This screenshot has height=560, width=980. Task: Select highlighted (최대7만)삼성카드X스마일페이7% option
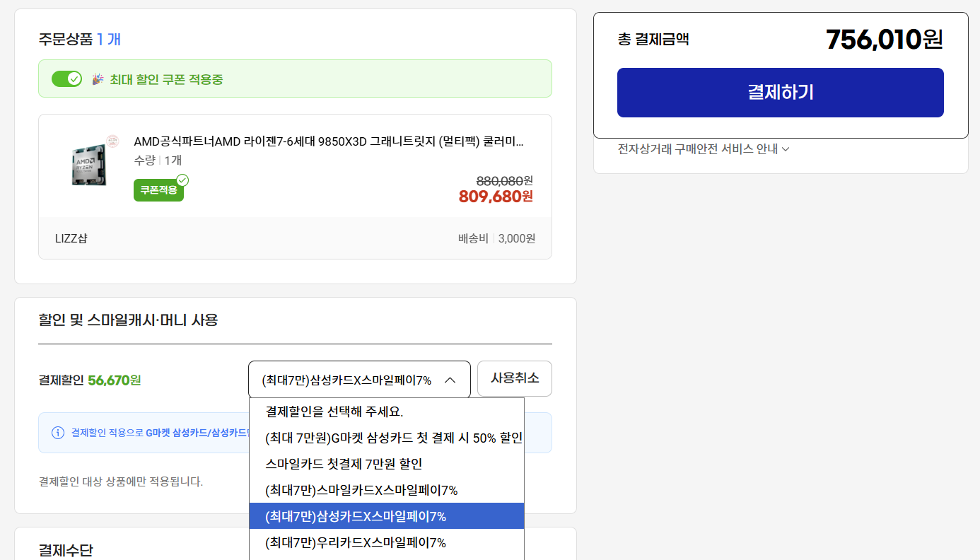(x=356, y=516)
